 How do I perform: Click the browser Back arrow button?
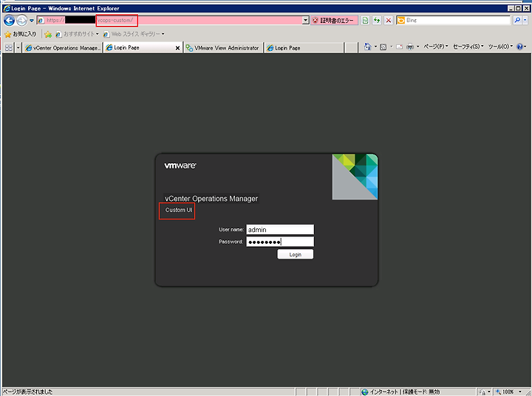coord(9,21)
